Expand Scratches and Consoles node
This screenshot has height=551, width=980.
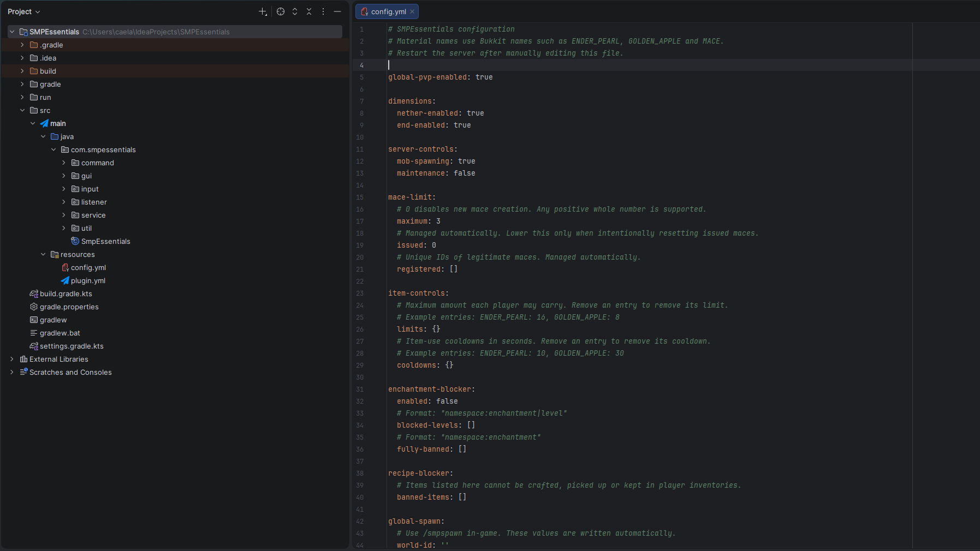[x=12, y=372]
